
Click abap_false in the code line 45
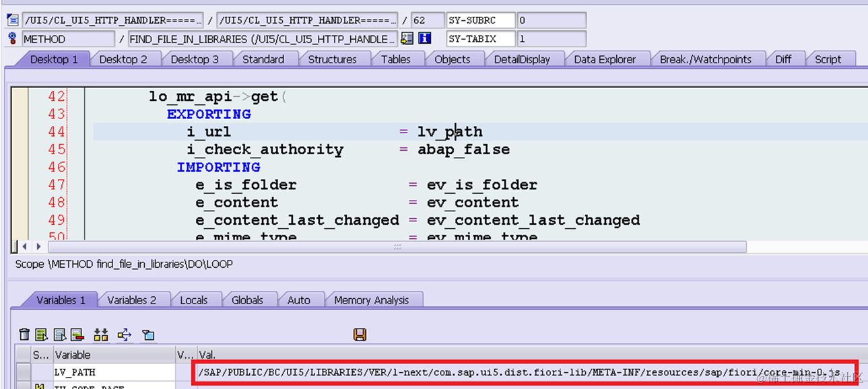tap(463, 149)
